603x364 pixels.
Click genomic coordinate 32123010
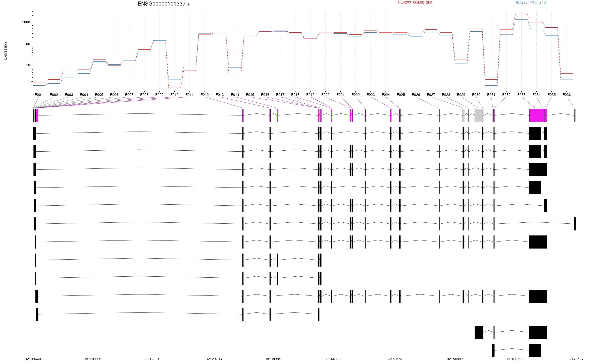coord(153,359)
